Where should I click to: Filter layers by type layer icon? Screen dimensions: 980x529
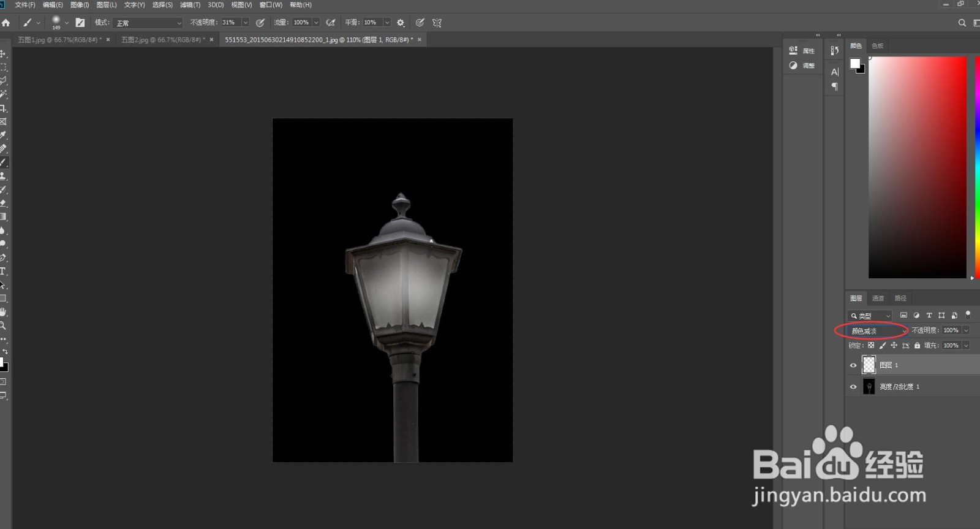[929, 315]
